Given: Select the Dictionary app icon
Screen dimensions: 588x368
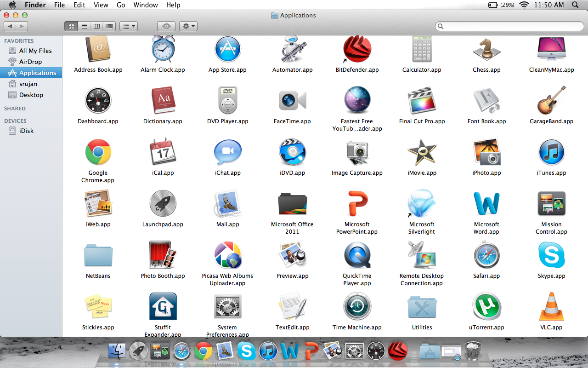Looking at the screenshot, I should pos(163,100).
